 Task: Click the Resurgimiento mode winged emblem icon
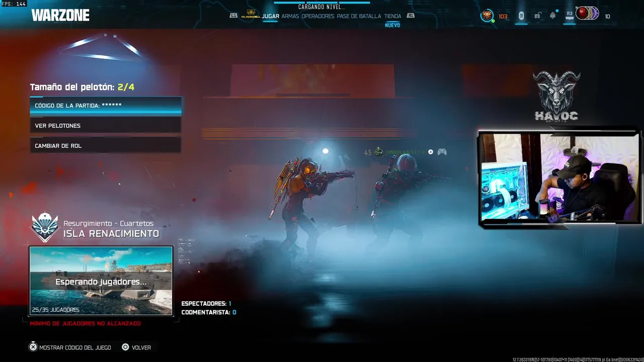pyautogui.click(x=45, y=227)
